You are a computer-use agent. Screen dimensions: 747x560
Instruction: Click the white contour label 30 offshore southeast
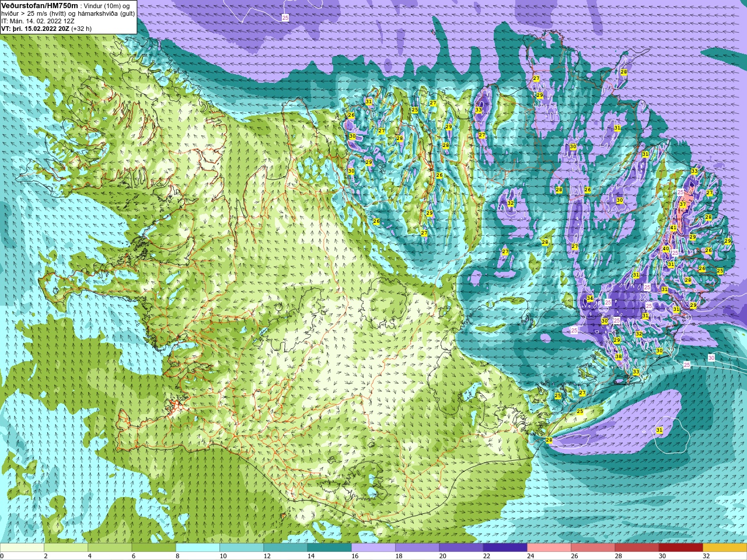point(711,358)
